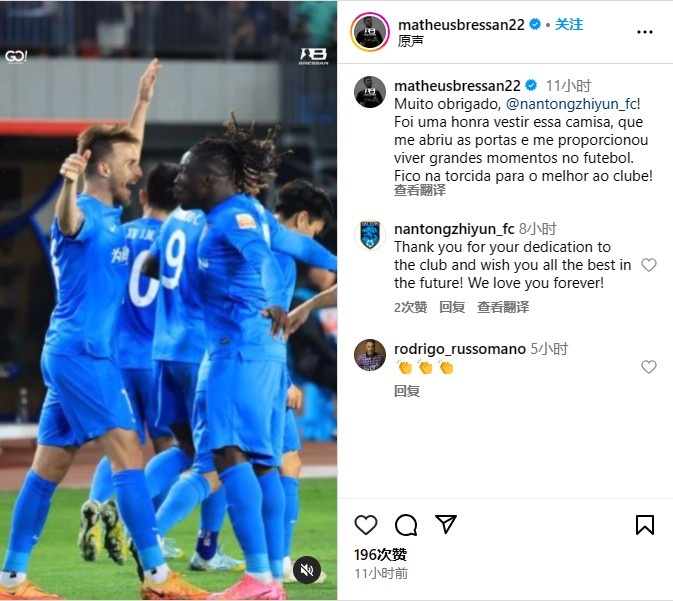Image resolution: width=673 pixels, height=601 pixels.
Task: Expand translation under club's comment
Action: point(503,307)
